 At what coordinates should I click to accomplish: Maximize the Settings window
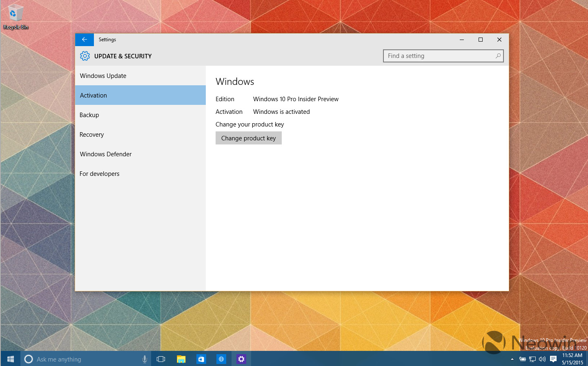(x=481, y=40)
